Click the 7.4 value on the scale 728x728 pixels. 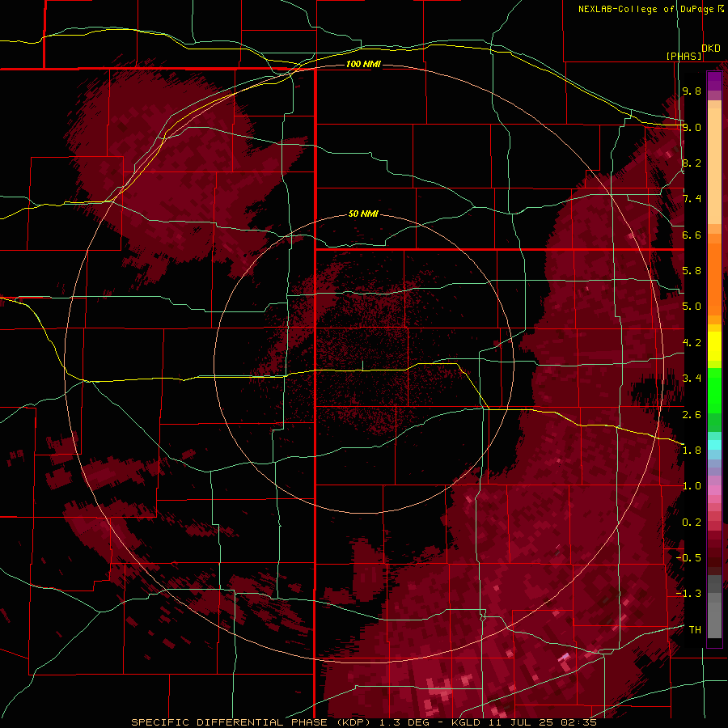[692, 199]
